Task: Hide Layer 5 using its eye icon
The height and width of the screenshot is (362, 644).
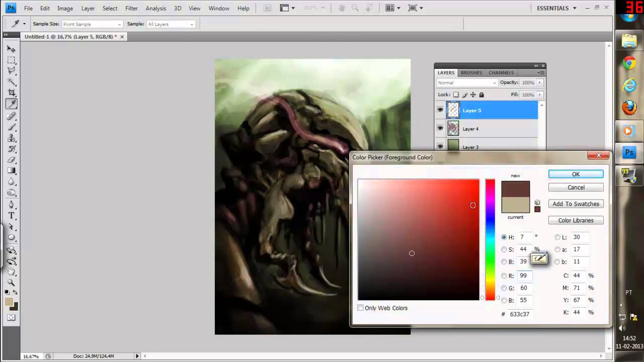Action: coord(440,110)
